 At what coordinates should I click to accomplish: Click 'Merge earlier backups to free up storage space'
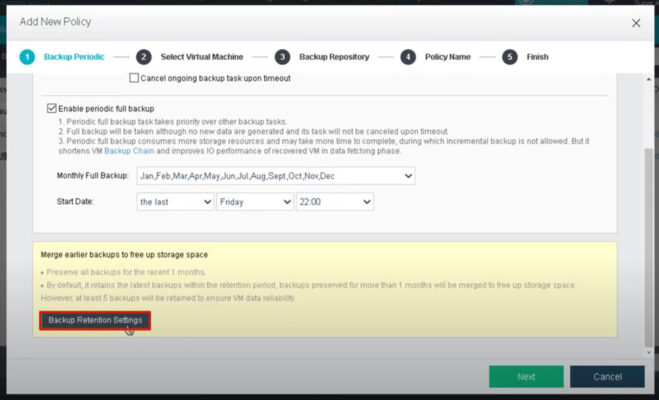[x=124, y=255]
